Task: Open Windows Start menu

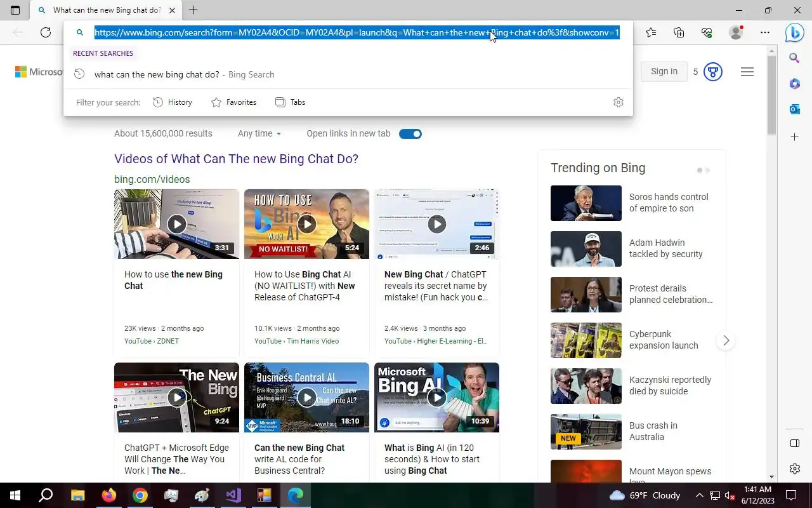Action: pos(15,495)
